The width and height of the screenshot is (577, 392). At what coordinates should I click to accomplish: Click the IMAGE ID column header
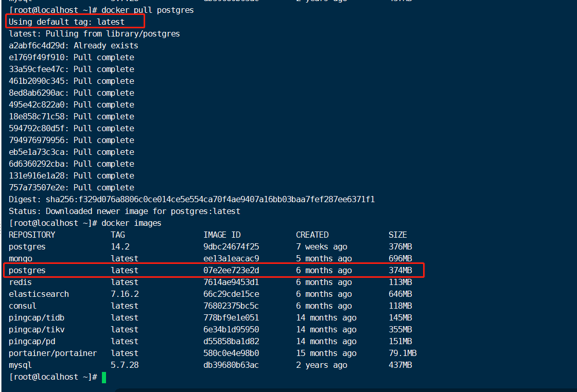(222, 235)
